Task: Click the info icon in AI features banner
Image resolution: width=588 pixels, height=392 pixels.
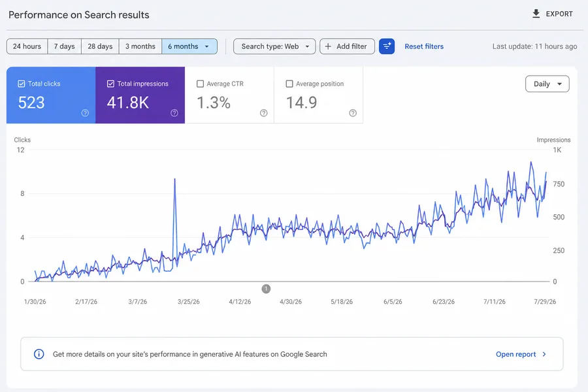Action: click(39, 354)
